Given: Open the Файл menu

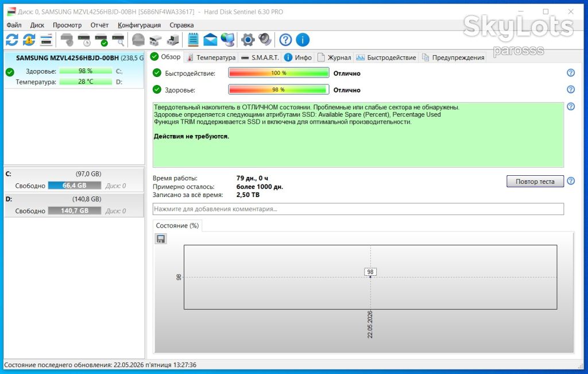Looking at the screenshot, I should (14, 25).
